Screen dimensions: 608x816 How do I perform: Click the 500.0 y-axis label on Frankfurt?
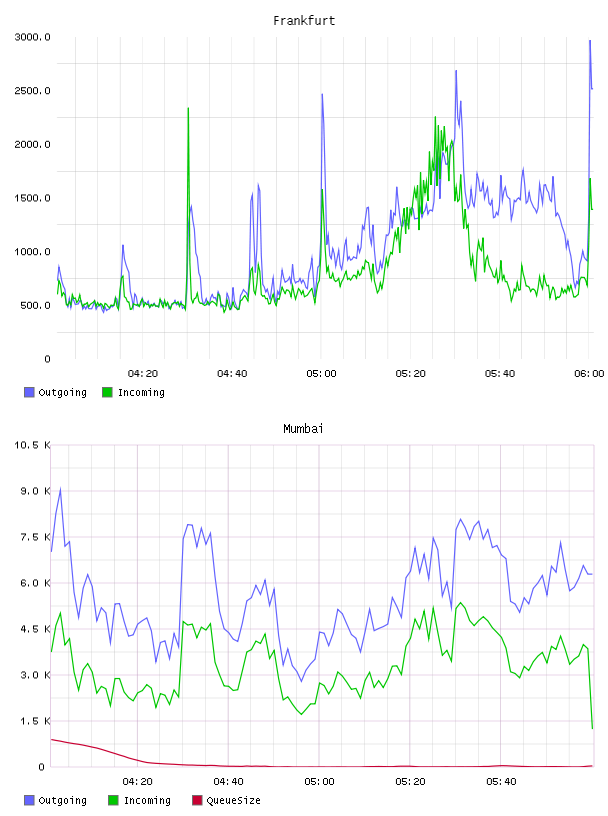(35, 305)
